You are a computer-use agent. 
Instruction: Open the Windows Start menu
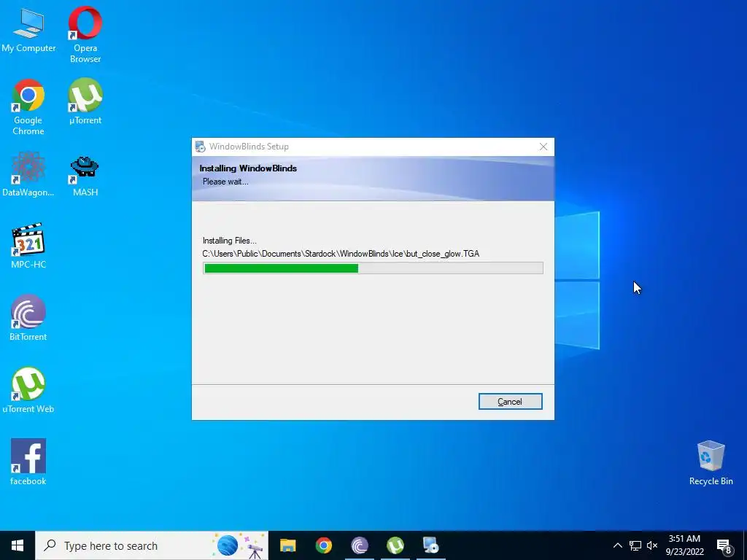pyautogui.click(x=18, y=545)
